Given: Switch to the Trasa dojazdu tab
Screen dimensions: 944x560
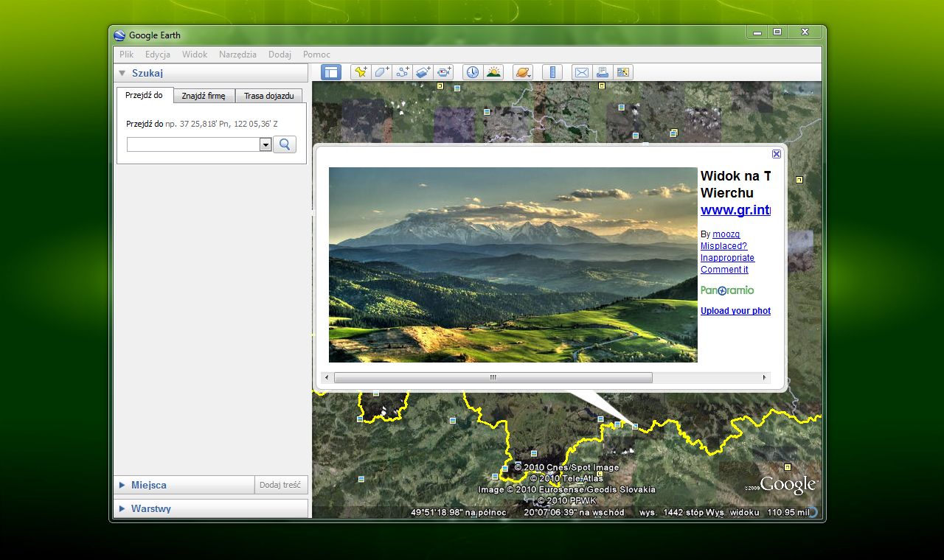Looking at the screenshot, I should 269,96.
